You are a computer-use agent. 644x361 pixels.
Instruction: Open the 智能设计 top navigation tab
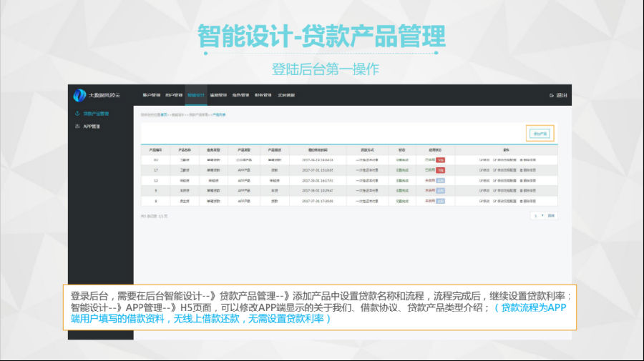click(196, 95)
